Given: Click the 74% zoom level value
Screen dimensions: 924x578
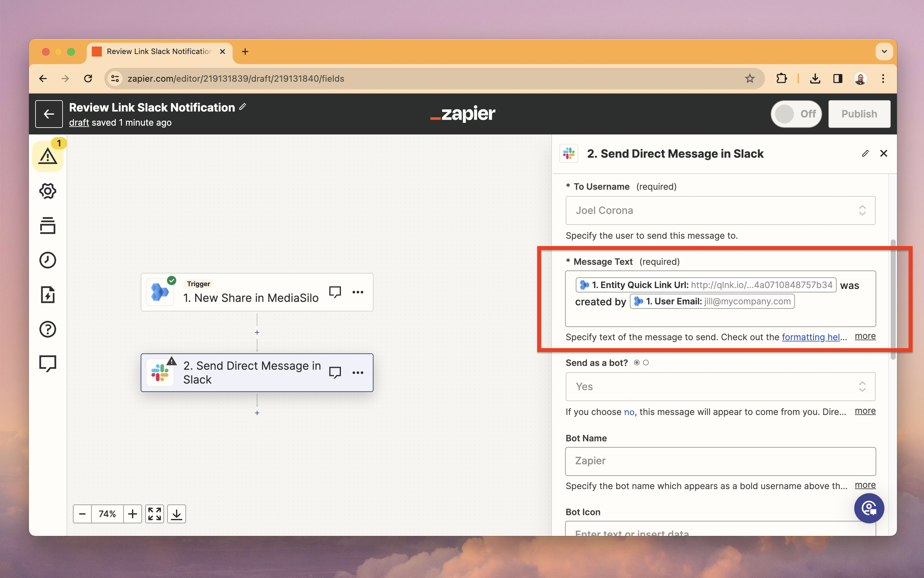Looking at the screenshot, I should (x=107, y=514).
